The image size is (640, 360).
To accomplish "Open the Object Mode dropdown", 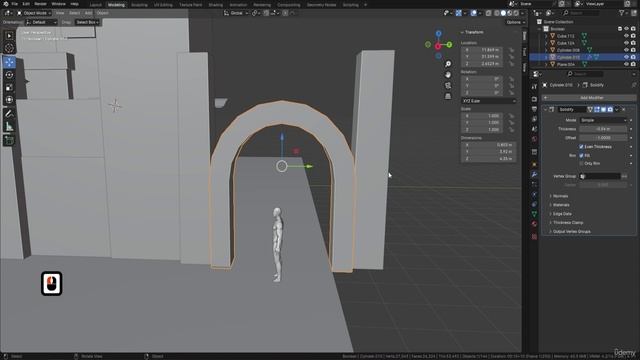I will tap(34, 13).
